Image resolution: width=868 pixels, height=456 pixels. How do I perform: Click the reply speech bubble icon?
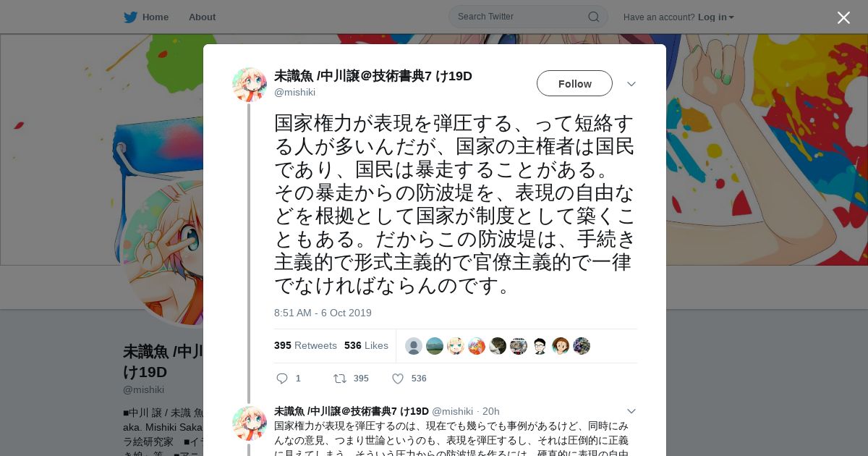click(282, 379)
